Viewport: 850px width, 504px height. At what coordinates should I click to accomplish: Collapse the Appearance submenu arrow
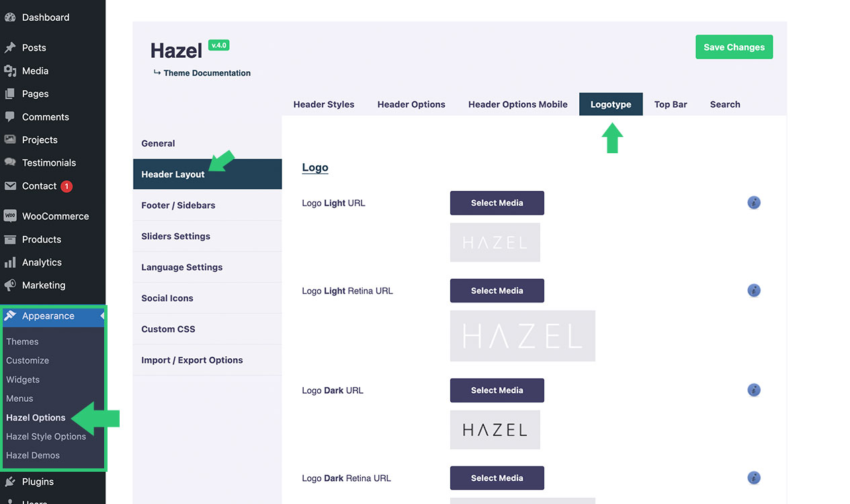click(x=102, y=316)
